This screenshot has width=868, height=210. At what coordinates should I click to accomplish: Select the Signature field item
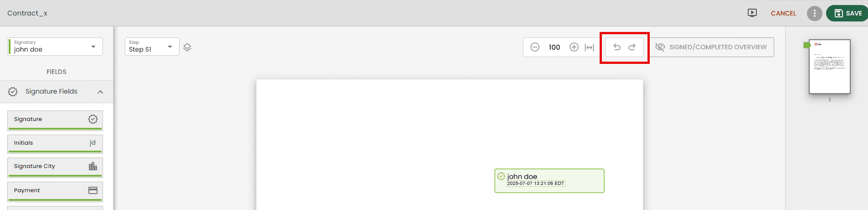[55, 120]
